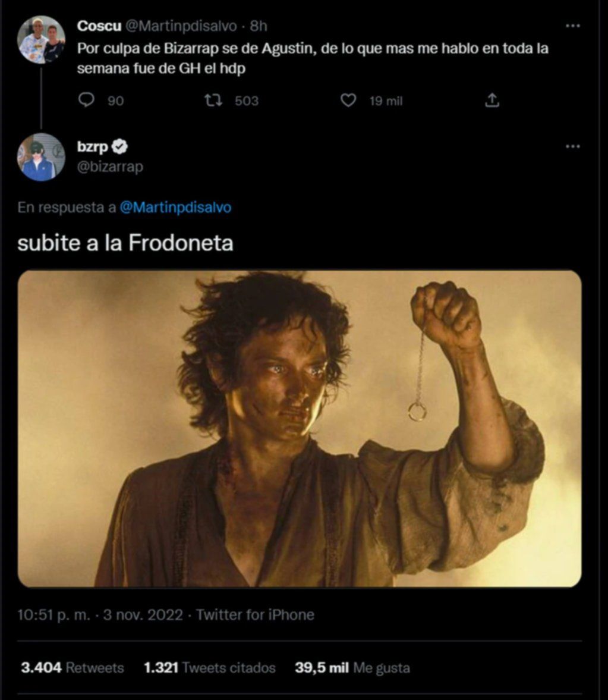View the 3.404 Retweets list
The width and height of the screenshot is (608, 700).
[x=73, y=667]
